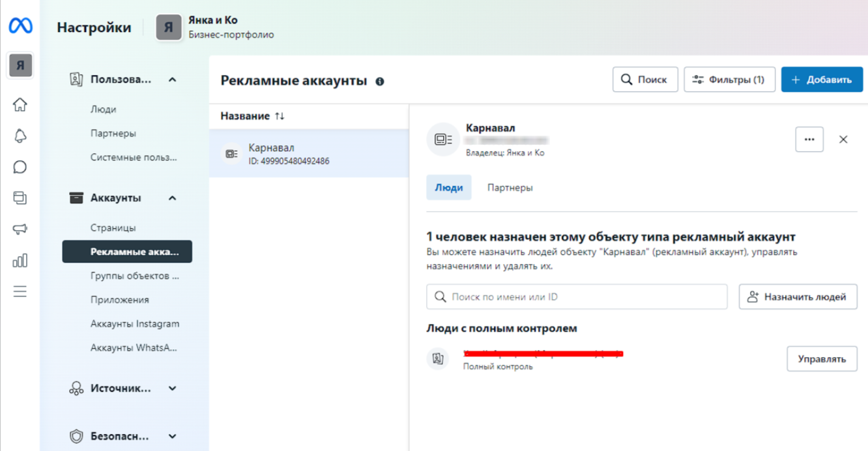This screenshot has width=868, height=451.
Task: Open the messages chat bubble icon
Action: (x=20, y=167)
